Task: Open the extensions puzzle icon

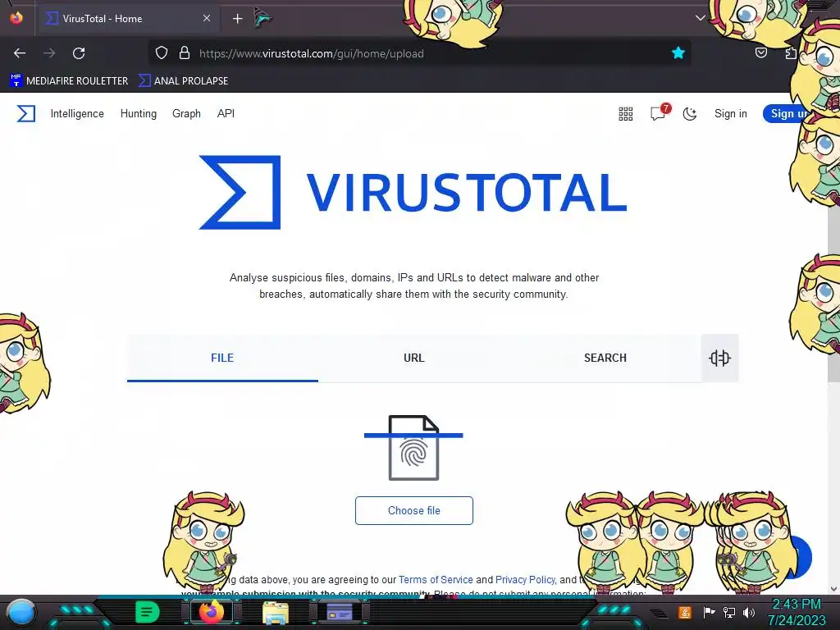Action: pyautogui.click(x=791, y=53)
